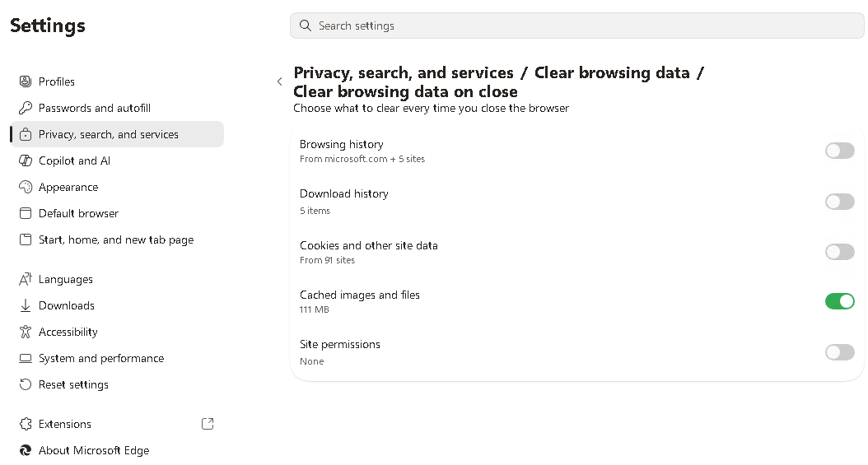Click the Edge logo beside About Microsoft Edge
868x465 pixels.
pyautogui.click(x=26, y=450)
